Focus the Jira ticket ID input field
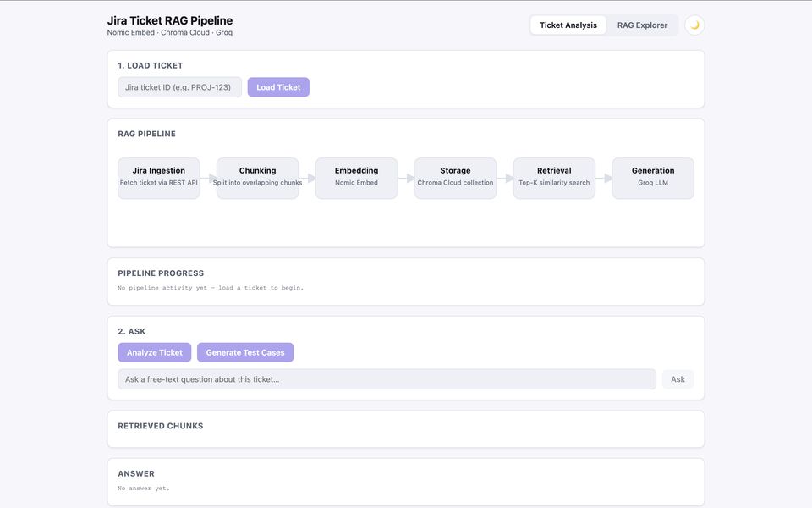The image size is (812, 508). (179, 87)
